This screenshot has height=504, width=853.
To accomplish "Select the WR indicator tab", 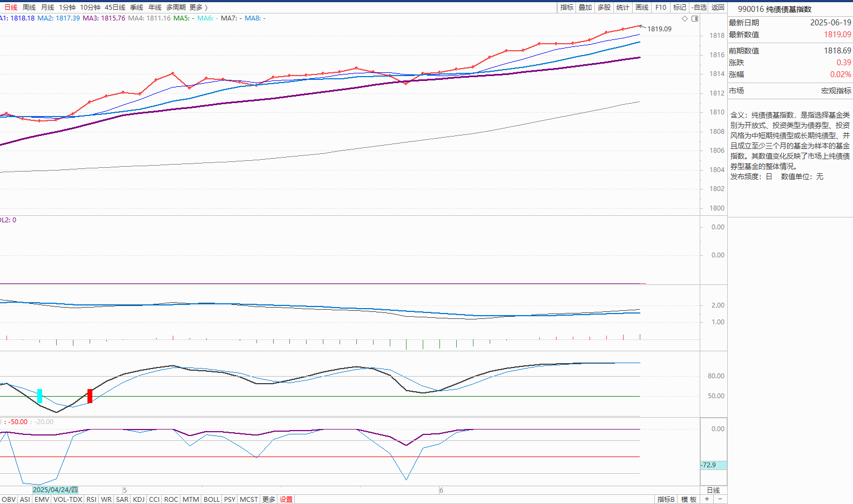I will [x=106, y=500].
